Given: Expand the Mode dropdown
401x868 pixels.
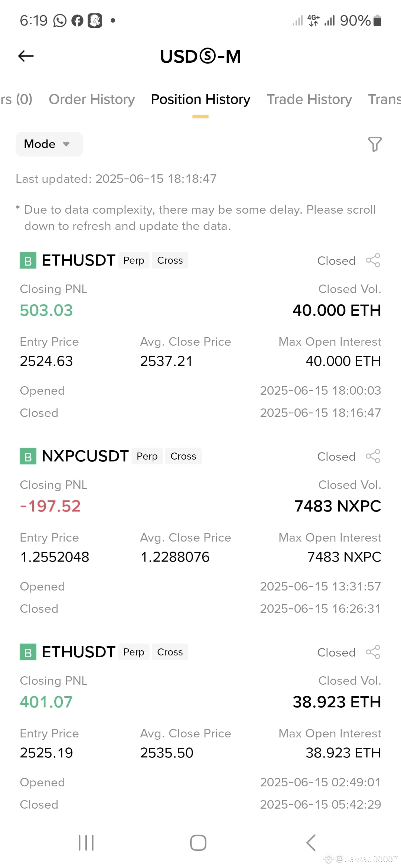Looking at the screenshot, I should [x=49, y=144].
